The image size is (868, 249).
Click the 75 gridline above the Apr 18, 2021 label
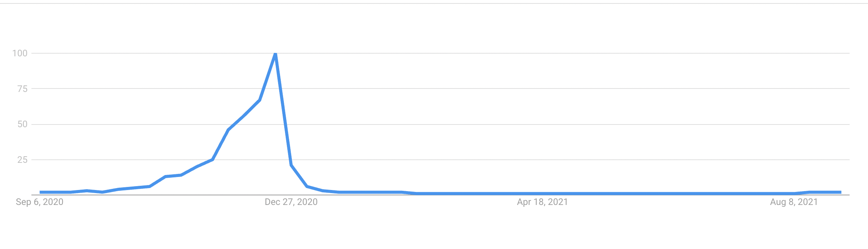tap(542, 88)
